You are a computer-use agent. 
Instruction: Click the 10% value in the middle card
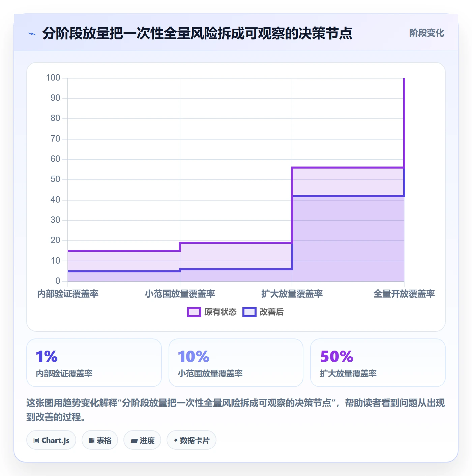194,357
